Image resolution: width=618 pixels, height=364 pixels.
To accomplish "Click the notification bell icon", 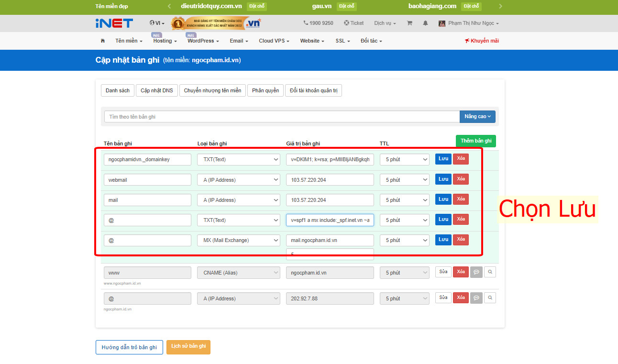I will [425, 23].
